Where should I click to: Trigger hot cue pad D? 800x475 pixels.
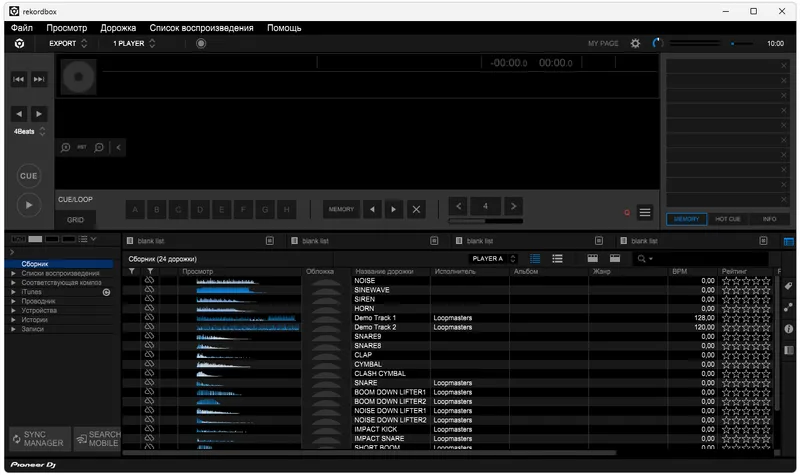(x=200, y=210)
